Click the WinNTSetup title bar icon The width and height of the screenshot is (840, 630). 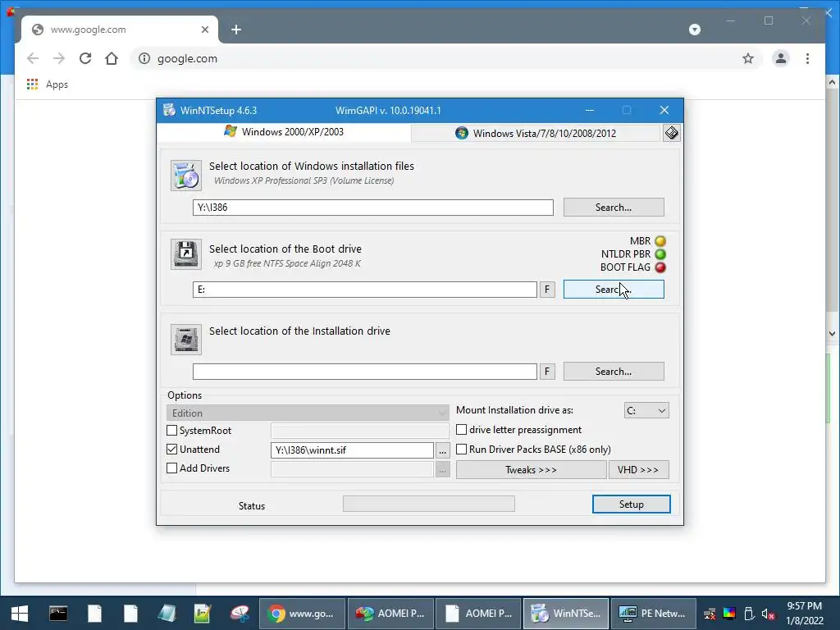(x=169, y=110)
